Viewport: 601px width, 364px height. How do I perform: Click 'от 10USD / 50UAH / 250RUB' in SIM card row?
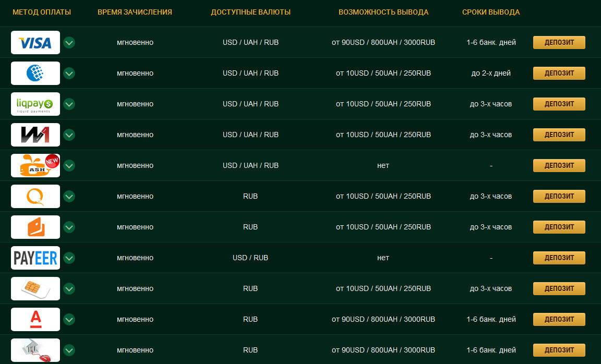click(x=383, y=288)
